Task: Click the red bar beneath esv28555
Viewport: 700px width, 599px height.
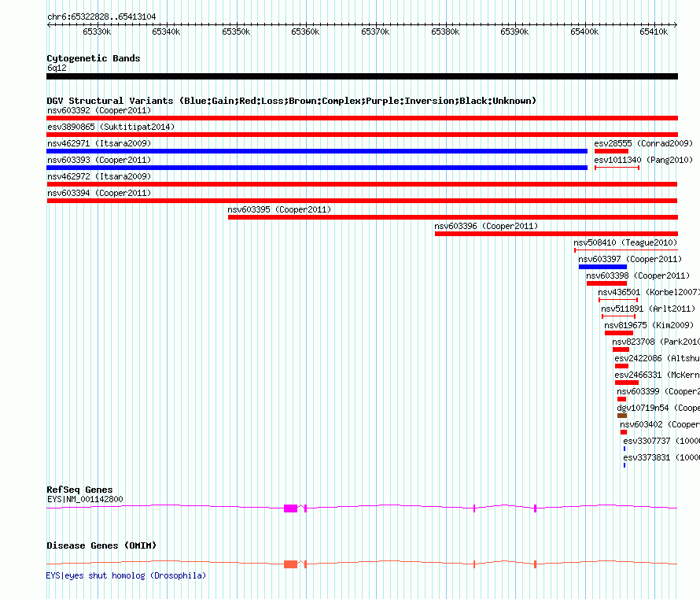Action: [x=611, y=151]
